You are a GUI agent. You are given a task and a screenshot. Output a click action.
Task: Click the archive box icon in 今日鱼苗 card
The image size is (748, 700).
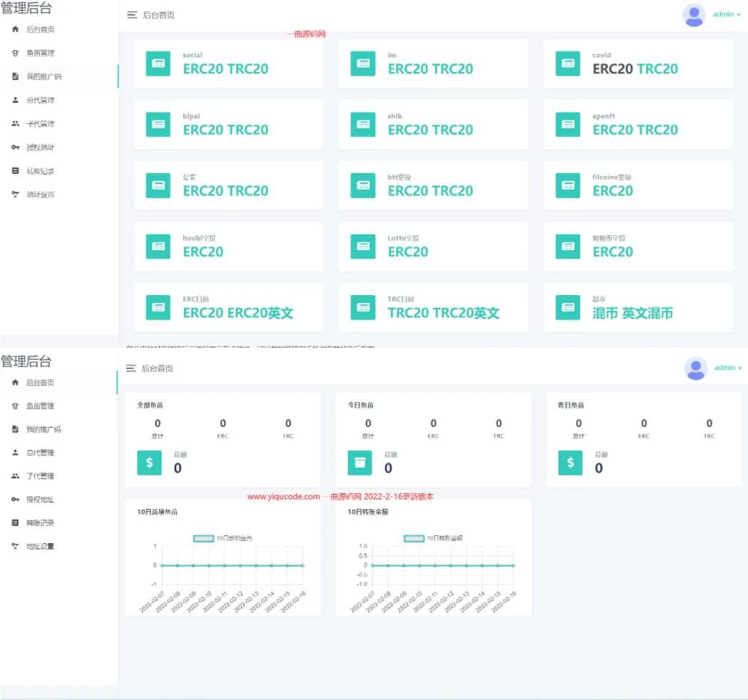359,463
